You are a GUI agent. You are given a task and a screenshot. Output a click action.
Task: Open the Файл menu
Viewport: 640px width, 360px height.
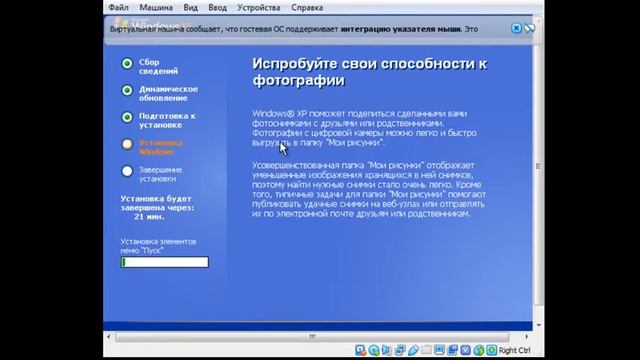[118, 7]
